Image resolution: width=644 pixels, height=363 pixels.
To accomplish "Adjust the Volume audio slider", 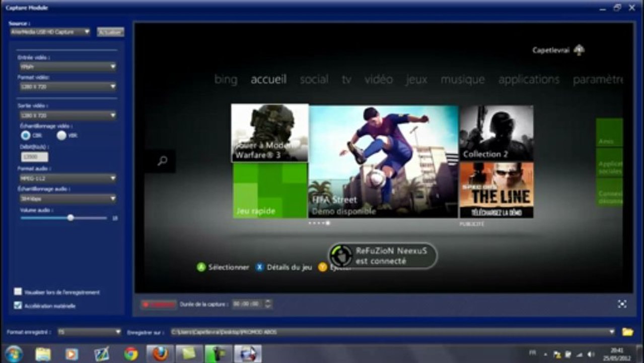I will [70, 218].
